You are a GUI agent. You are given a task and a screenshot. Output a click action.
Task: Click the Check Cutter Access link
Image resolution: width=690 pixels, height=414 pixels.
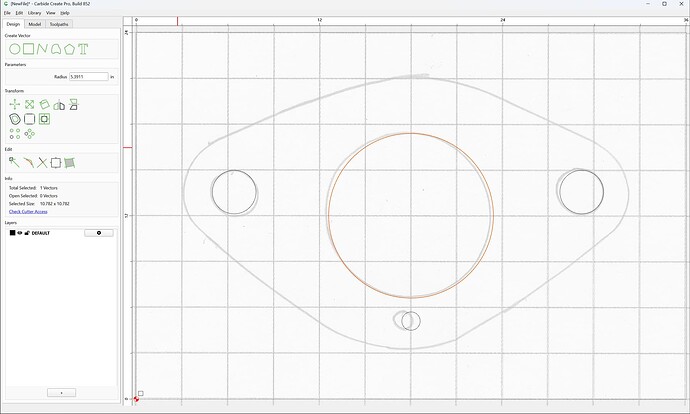pos(28,212)
